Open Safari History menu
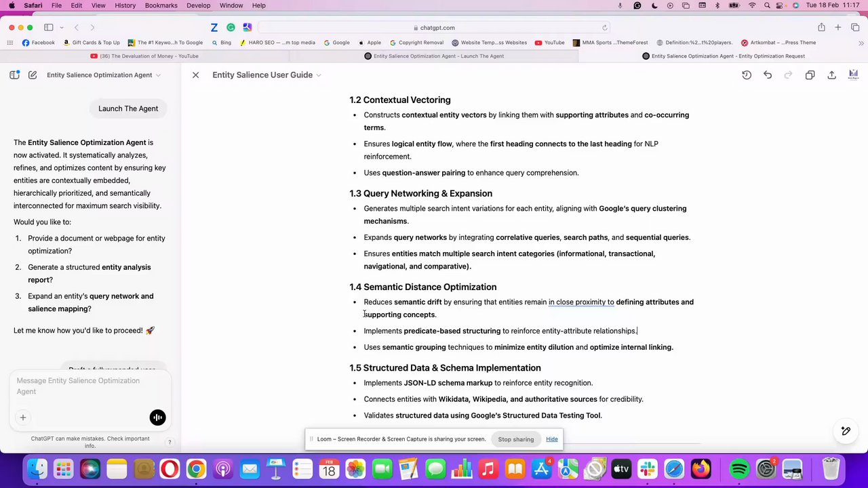868x488 pixels. click(x=125, y=5)
